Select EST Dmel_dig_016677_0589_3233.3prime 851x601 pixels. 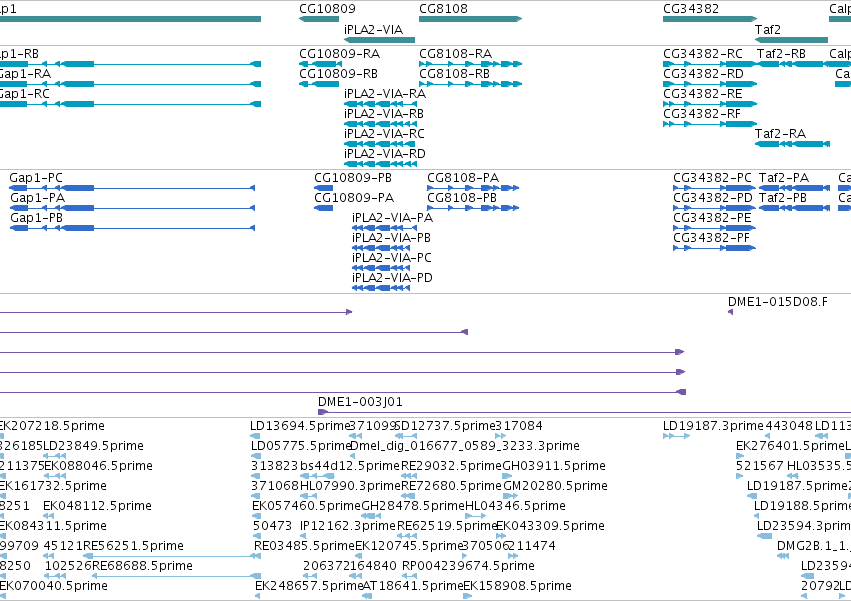pos(465,446)
